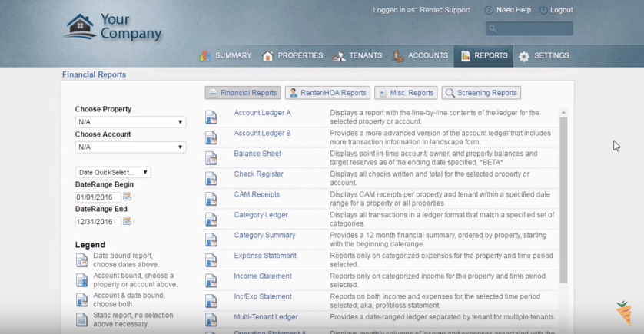Click the Financial Reports page heading
644x334 pixels.
pyautogui.click(x=94, y=74)
